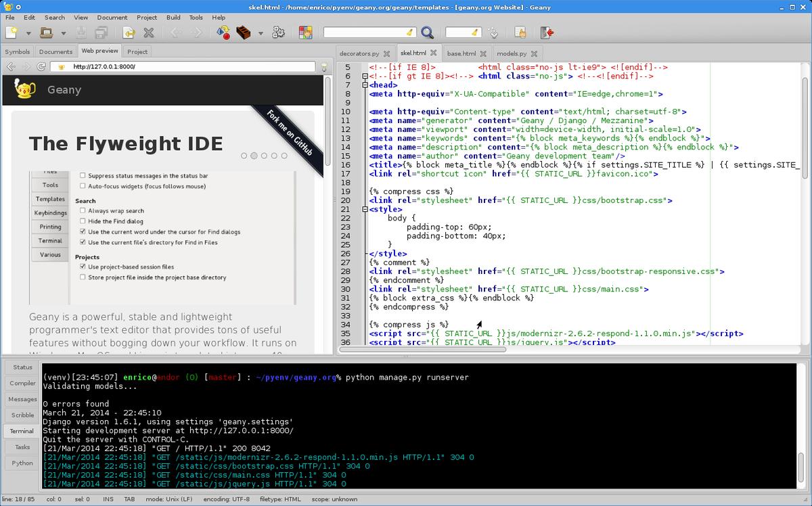Click the Compile icon in the toolbar
Image resolution: width=812 pixels, height=506 pixels.
click(x=223, y=32)
